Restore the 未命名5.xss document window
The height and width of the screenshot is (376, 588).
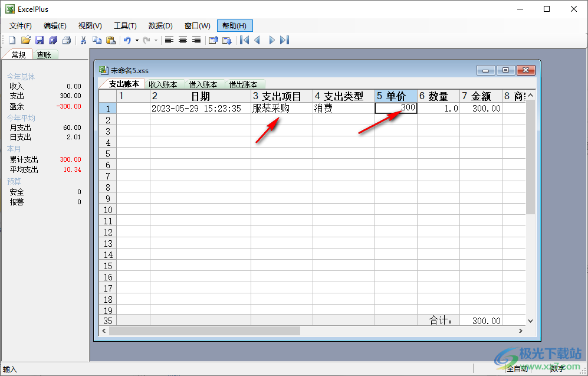click(506, 70)
